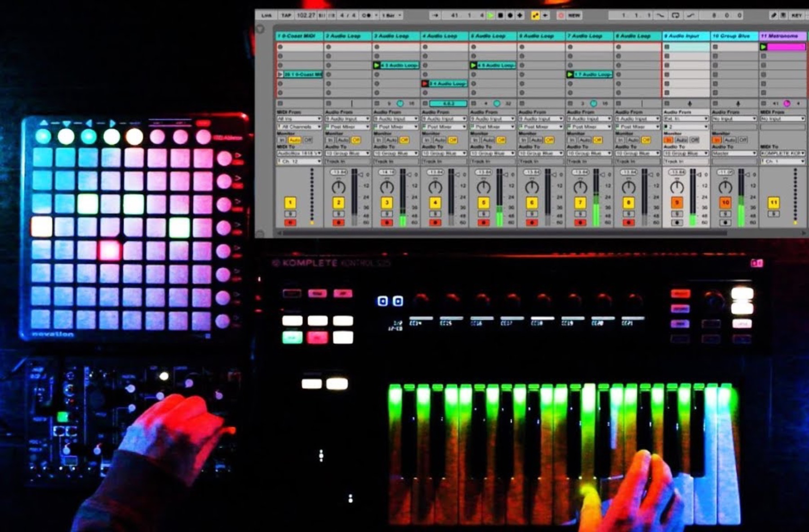809x532 pixels.
Task: Toggle the MIDI Arrangement Overdub plus button
Action: click(x=520, y=15)
